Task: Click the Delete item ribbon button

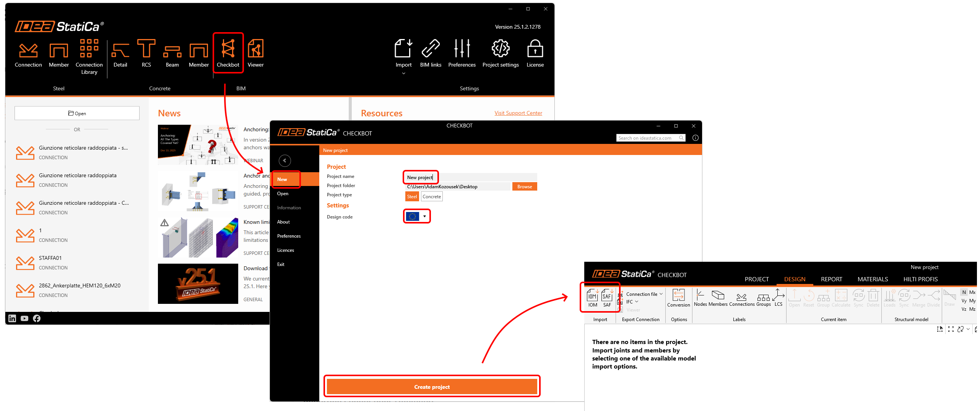Action: [x=873, y=298]
